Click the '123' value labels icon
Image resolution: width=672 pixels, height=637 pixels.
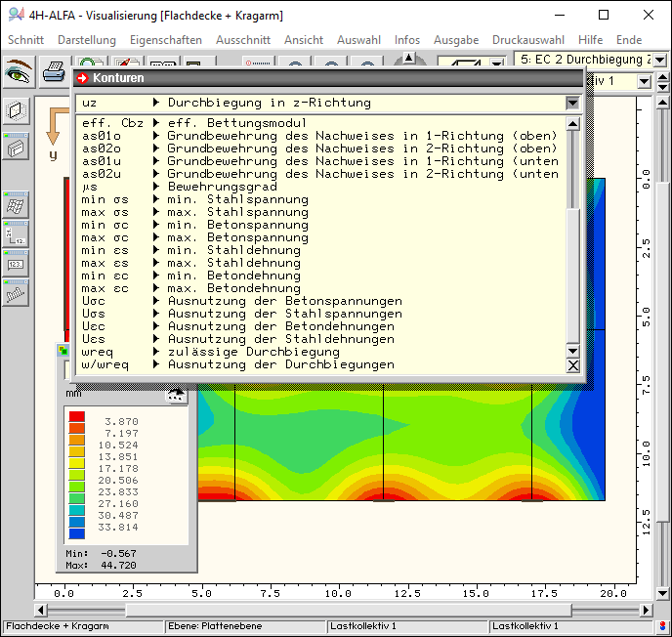[x=16, y=264]
